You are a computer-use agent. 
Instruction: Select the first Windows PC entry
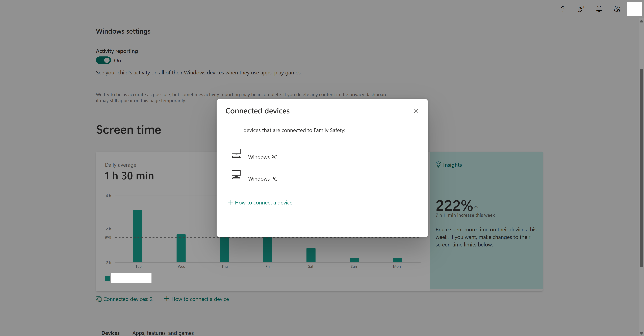[x=263, y=157]
